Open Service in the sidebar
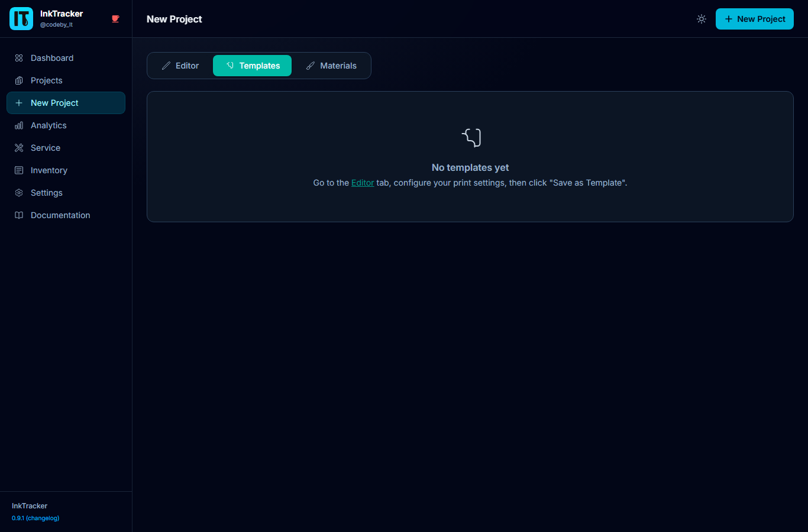The height and width of the screenshot is (532, 808). tap(66, 148)
